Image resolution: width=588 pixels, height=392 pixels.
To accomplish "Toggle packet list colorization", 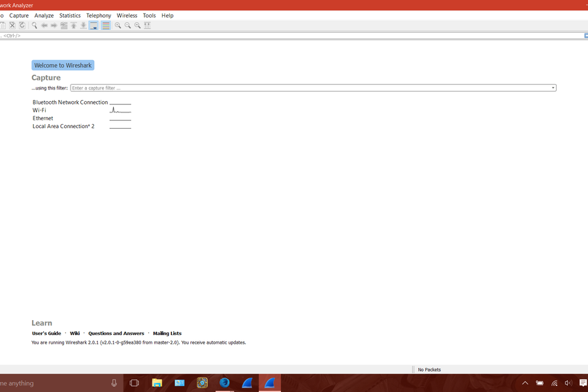I will click(x=106, y=25).
